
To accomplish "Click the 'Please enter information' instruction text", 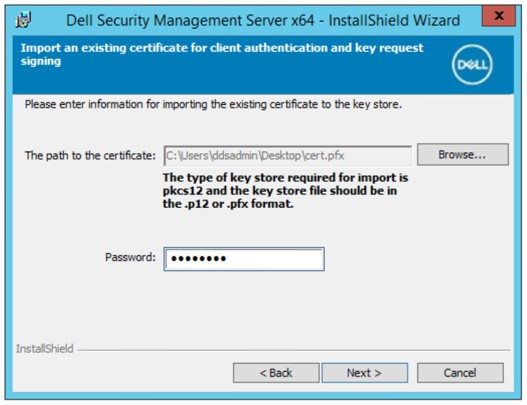I will 213,105.
